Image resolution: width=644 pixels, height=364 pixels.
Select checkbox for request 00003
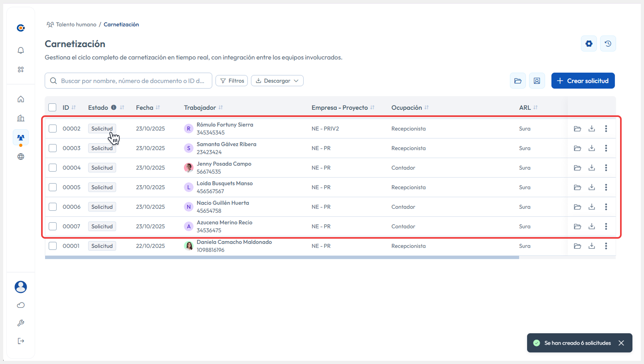pyautogui.click(x=53, y=148)
